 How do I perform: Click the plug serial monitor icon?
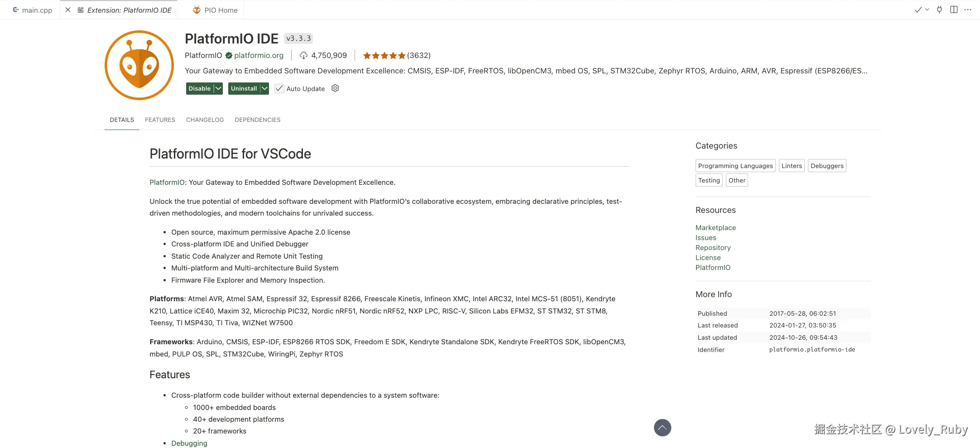coord(940,10)
